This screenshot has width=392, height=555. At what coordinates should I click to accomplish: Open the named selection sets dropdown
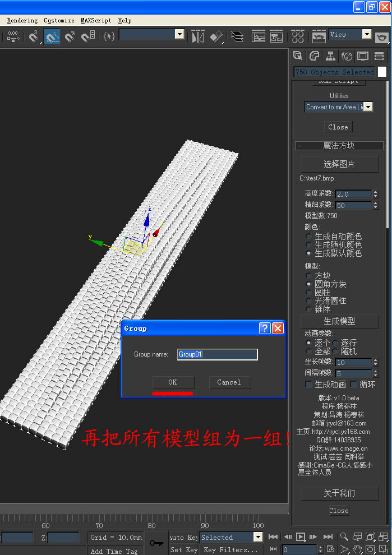(x=179, y=34)
